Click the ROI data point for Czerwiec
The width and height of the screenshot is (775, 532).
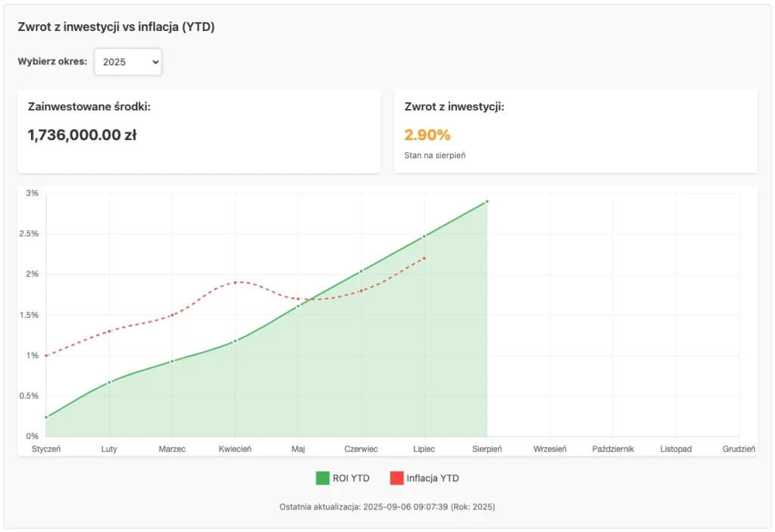pyautogui.click(x=361, y=271)
